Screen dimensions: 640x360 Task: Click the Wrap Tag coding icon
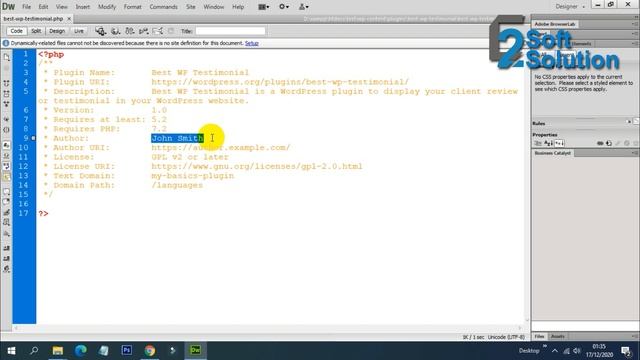[7, 213]
